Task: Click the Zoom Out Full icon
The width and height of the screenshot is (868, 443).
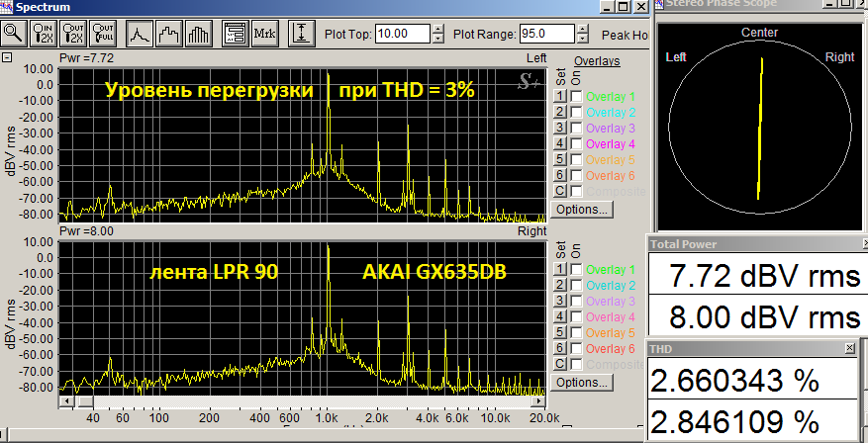Action: pos(102,35)
